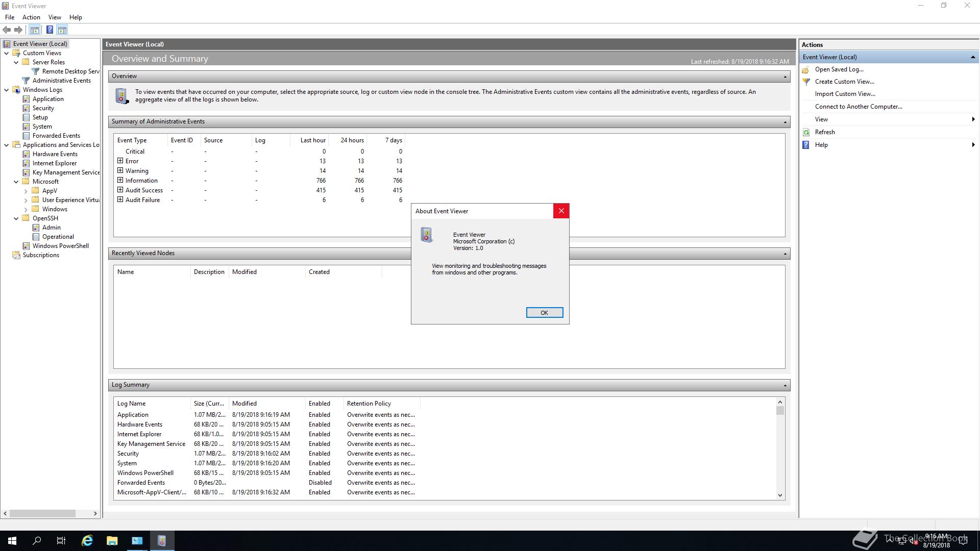Click Open Saved Log... action
Image resolution: width=980 pixels, height=551 pixels.
(839, 69)
